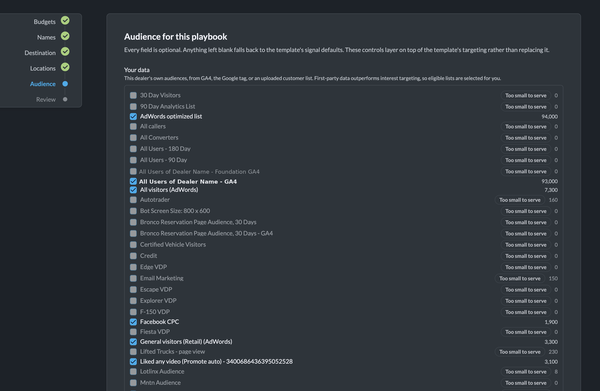Screen dimensions: 600x391
Task: Check the Credit audience box
Action: [133, 256]
